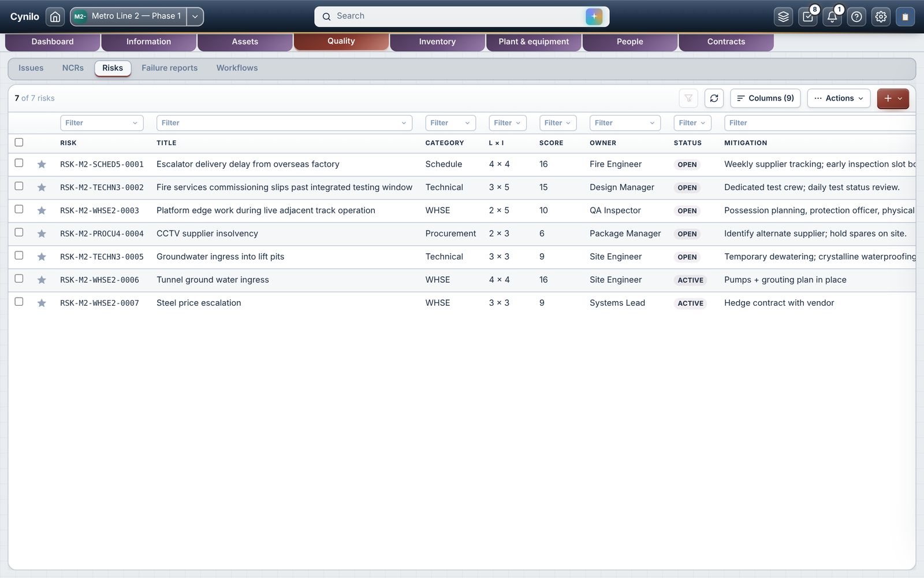Select checkbox for Escalator delivery delay row
The width and height of the screenshot is (924, 578).
pos(19,163)
